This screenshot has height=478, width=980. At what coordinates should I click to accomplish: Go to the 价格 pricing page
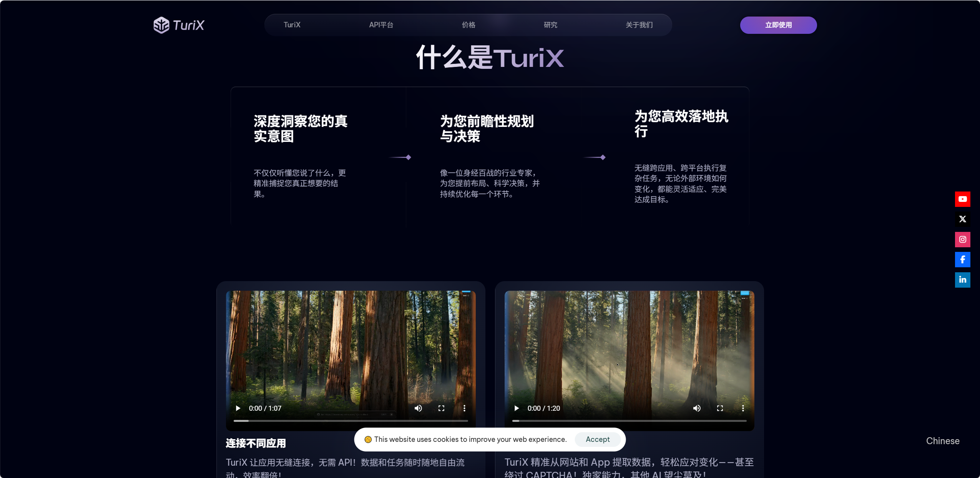point(468,25)
